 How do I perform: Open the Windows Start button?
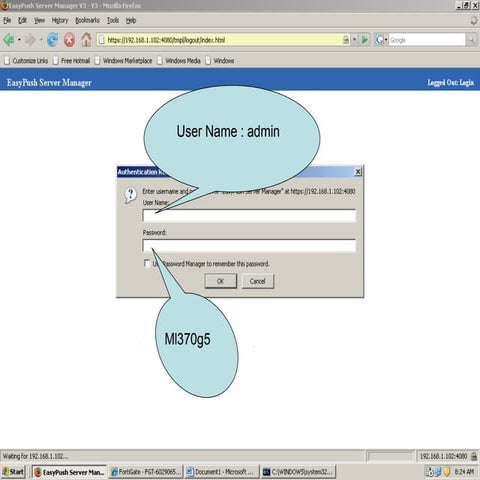coord(13,472)
